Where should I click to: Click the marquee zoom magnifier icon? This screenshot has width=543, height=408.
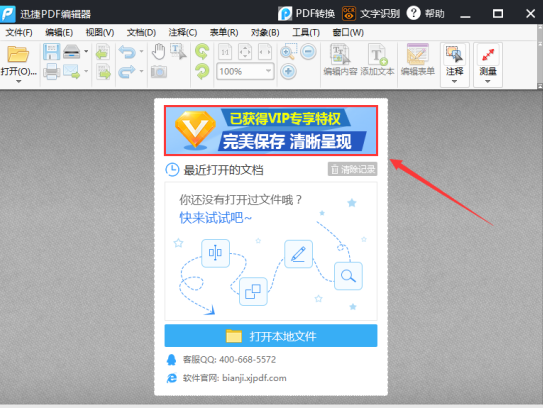[288, 52]
